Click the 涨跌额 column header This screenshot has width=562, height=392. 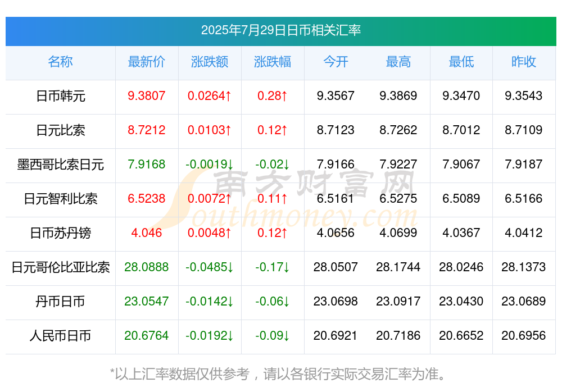(210, 62)
